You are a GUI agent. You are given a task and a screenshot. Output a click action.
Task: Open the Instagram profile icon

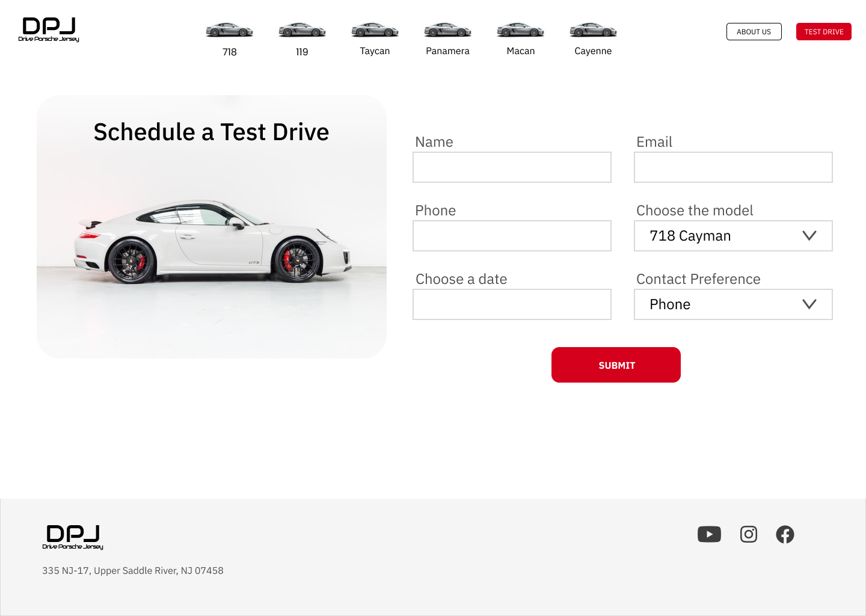pyautogui.click(x=748, y=534)
